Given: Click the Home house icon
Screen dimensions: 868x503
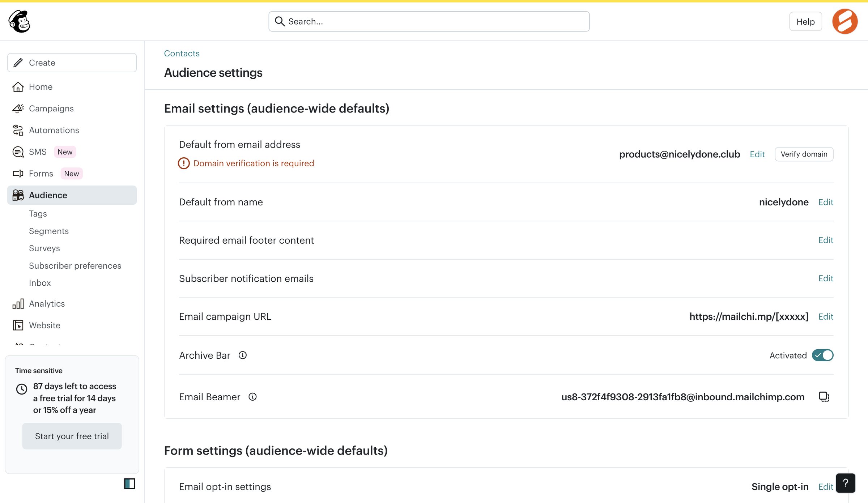Looking at the screenshot, I should coord(18,87).
